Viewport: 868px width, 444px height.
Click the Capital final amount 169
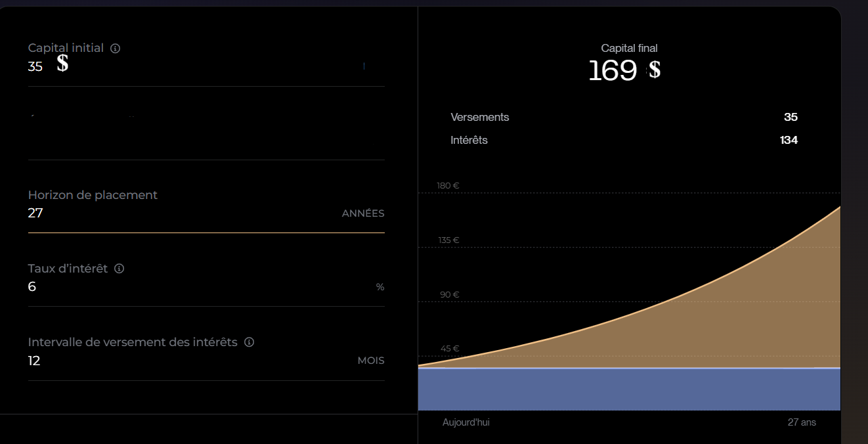(613, 71)
